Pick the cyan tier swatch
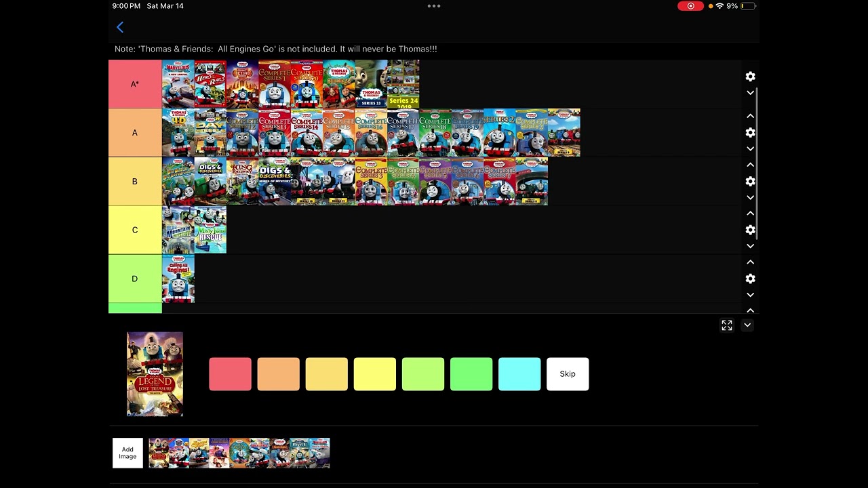The height and width of the screenshot is (488, 868). 519,374
